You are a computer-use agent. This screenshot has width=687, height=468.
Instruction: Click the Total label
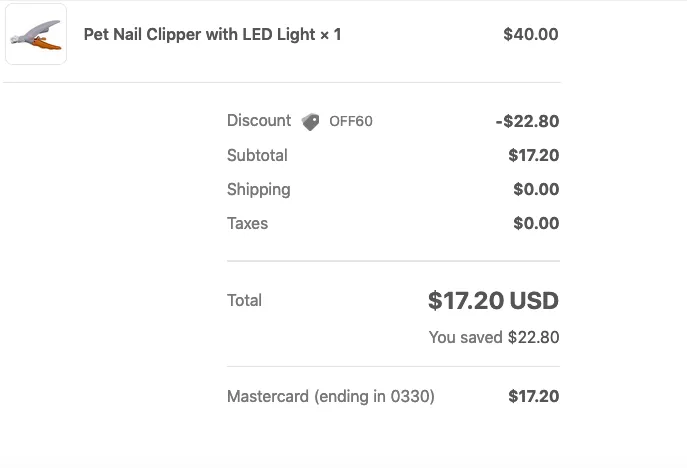[x=244, y=301]
